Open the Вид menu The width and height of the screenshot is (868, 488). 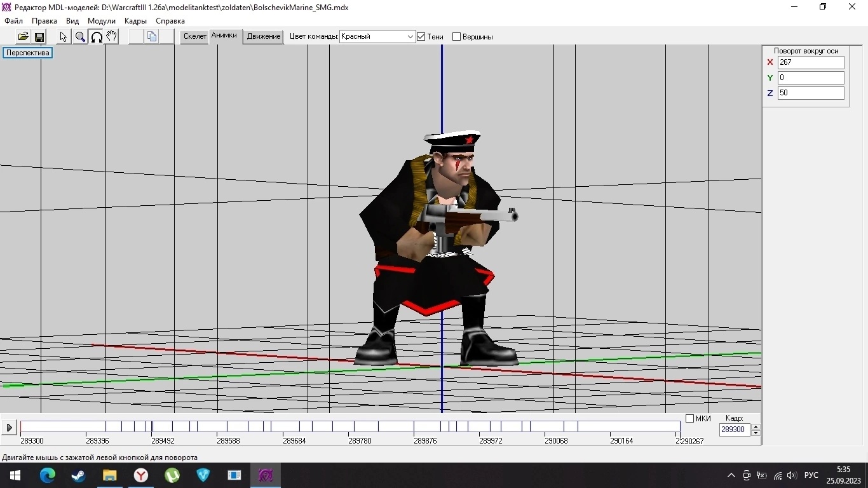pyautogui.click(x=72, y=21)
